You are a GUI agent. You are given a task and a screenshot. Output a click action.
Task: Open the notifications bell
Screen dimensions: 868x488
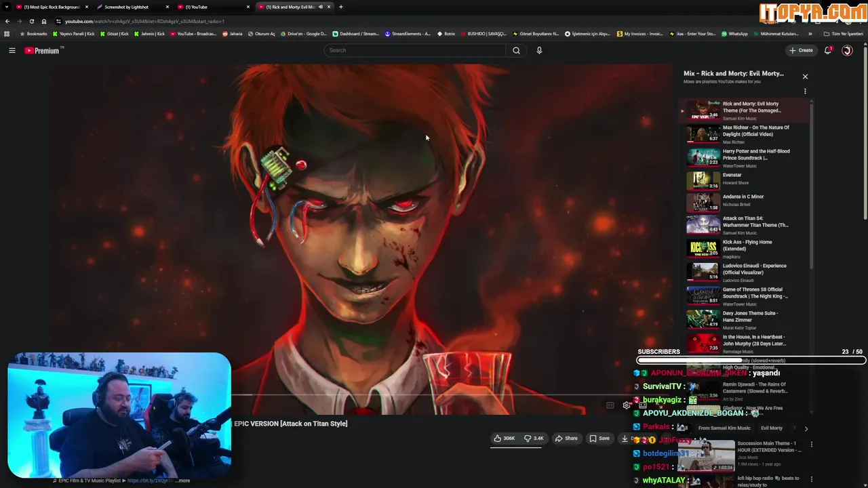(829, 50)
